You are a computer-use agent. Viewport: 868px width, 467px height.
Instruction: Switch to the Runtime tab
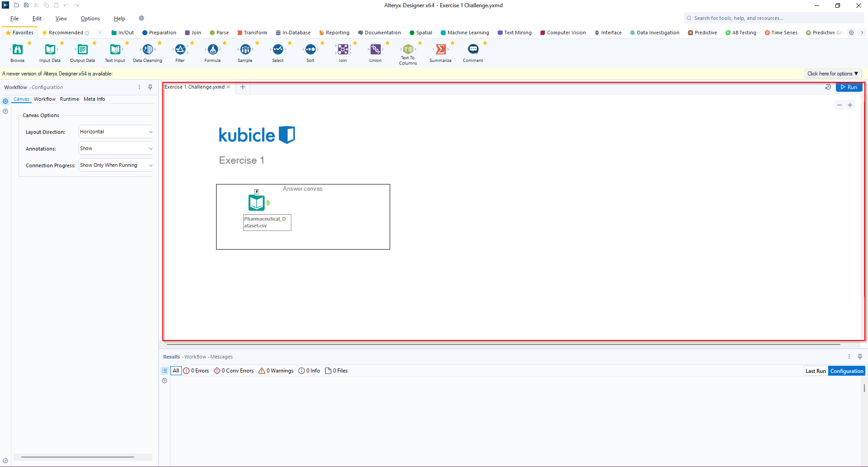(x=70, y=99)
